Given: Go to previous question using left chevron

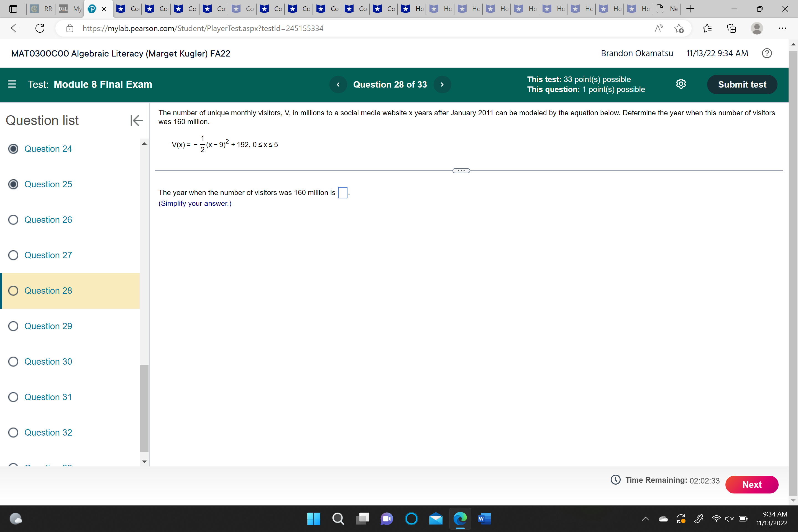Looking at the screenshot, I should pos(338,85).
